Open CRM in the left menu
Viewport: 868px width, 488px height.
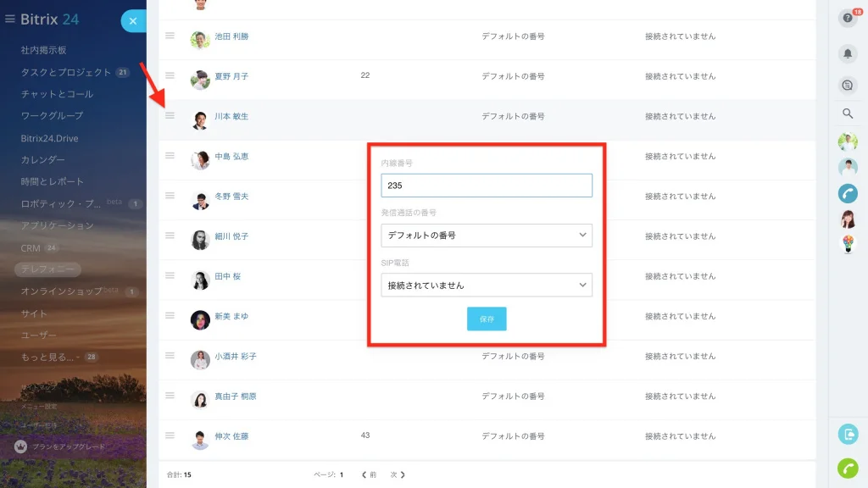(x=31, y=248)
